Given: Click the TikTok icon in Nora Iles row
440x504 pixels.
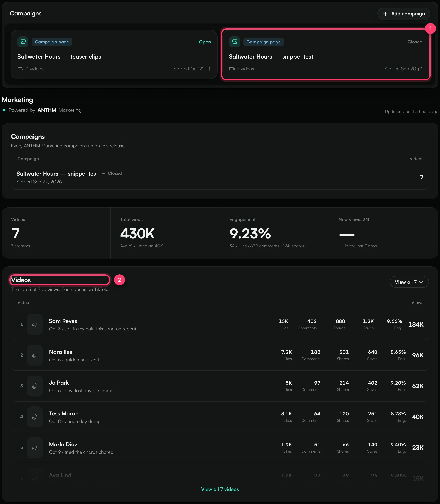Looking at the screenshot, I should coord(35,355).
